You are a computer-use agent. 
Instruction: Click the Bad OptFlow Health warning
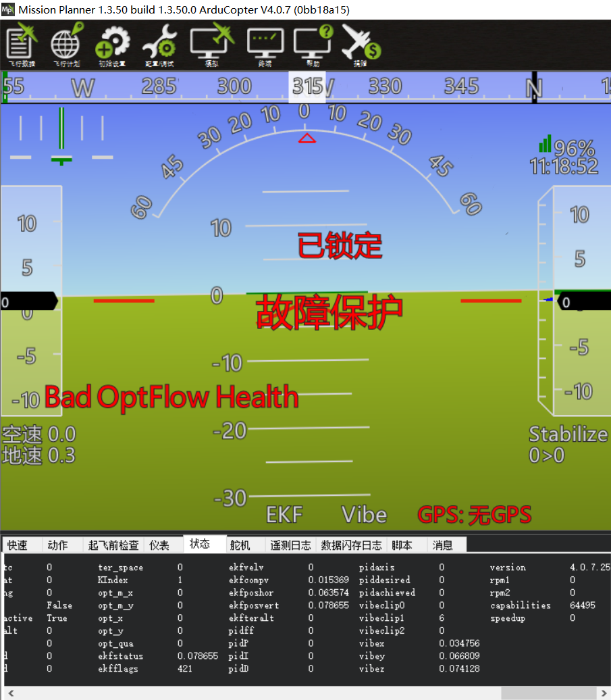[x=171, y=397]
